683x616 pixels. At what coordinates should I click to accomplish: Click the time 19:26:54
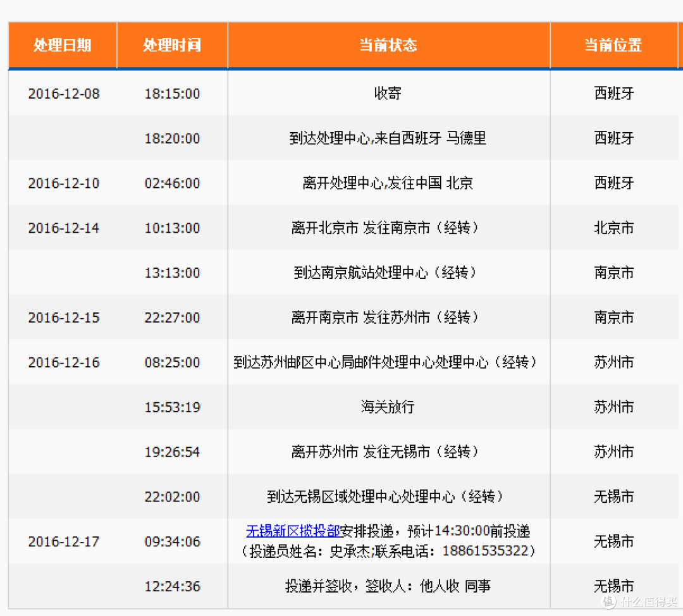(172, 452)
